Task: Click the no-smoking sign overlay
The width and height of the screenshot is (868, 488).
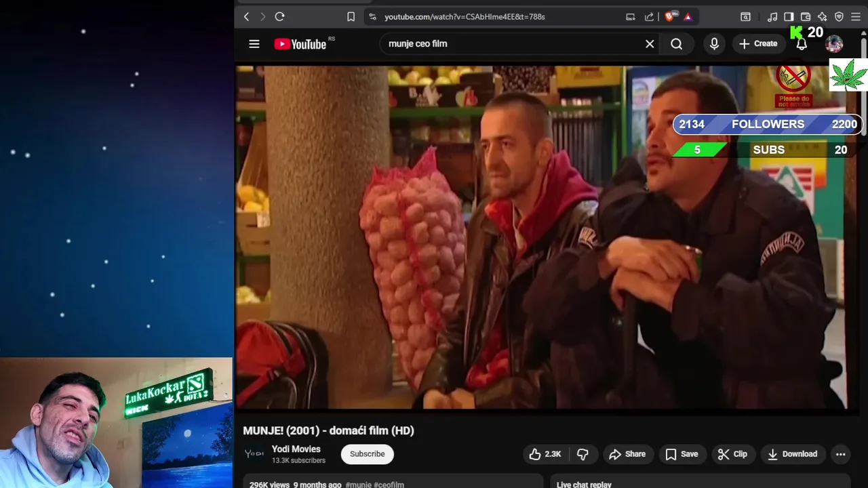Action: [x=793, y=85]
